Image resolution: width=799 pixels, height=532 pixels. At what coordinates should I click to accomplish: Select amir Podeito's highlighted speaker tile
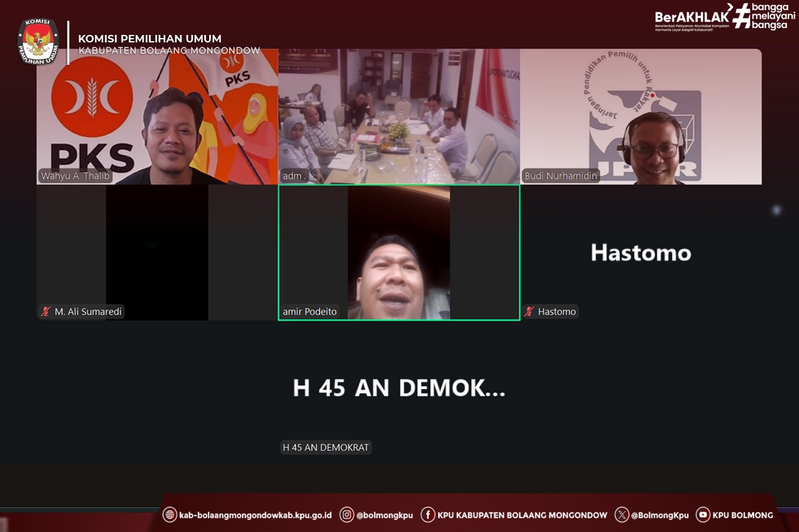coord(399,253)
